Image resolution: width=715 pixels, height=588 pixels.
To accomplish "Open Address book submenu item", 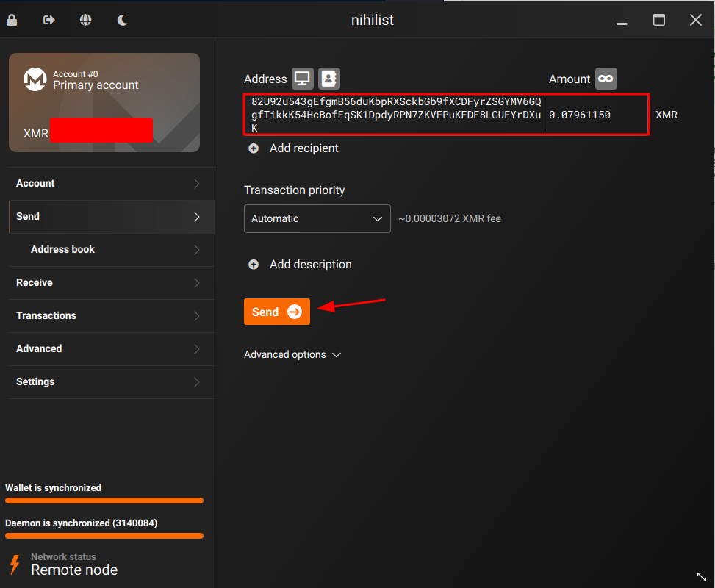I will click(112, 249).
